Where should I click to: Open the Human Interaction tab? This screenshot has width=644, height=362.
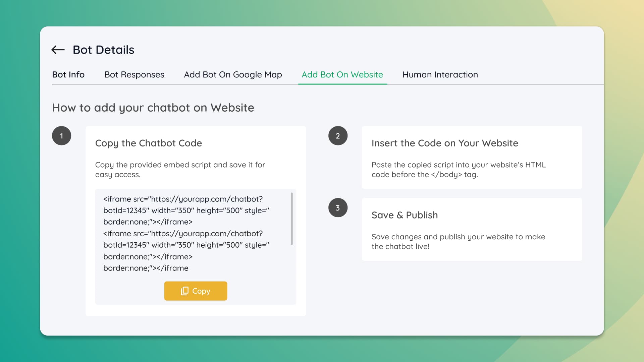click(440, 74)
